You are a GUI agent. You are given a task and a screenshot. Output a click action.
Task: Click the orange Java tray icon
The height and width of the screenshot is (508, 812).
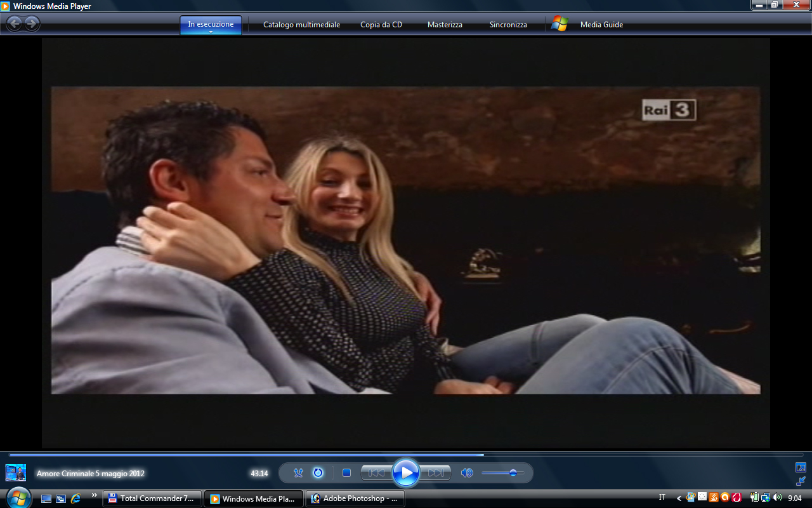713,498
